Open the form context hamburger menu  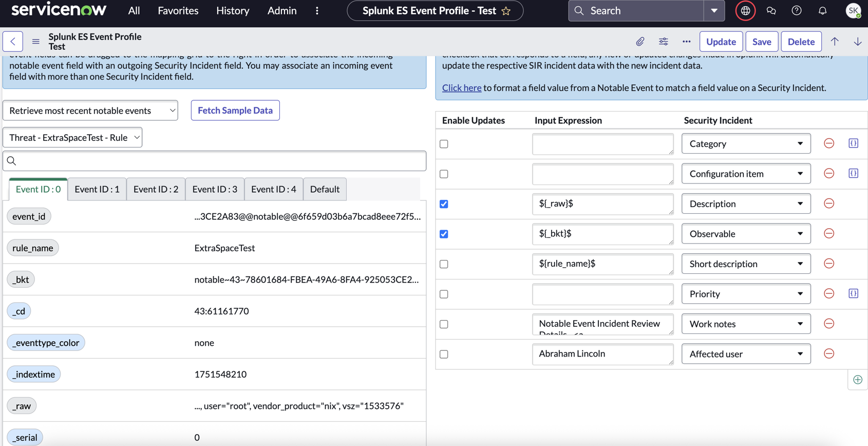[x=35, y=42]
